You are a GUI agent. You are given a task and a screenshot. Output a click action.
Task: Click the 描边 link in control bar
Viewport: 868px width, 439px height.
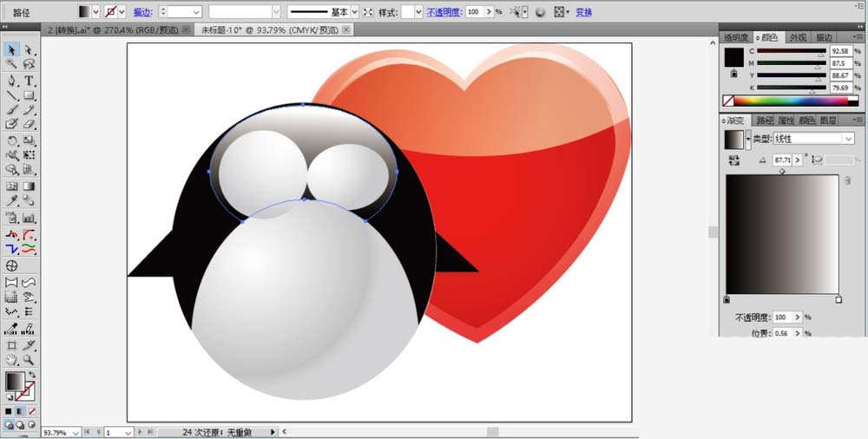[x=142, y=12]
